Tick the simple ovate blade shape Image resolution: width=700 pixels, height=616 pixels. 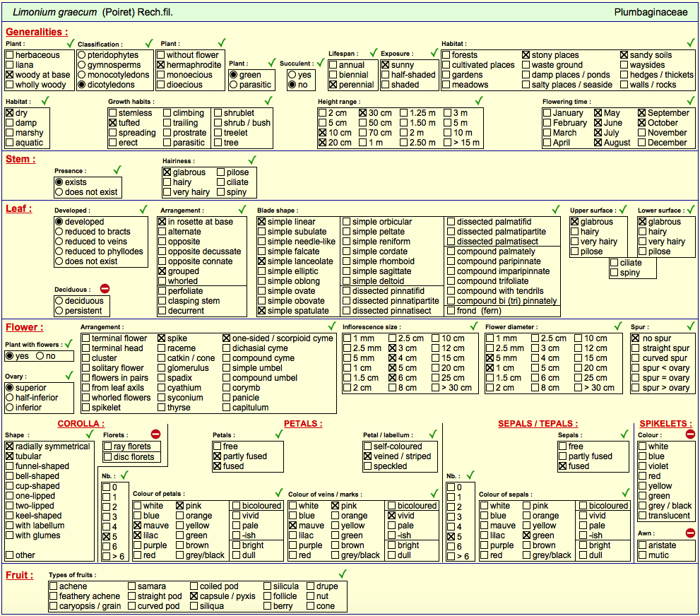pyautogui.click(x=261, y=291)
